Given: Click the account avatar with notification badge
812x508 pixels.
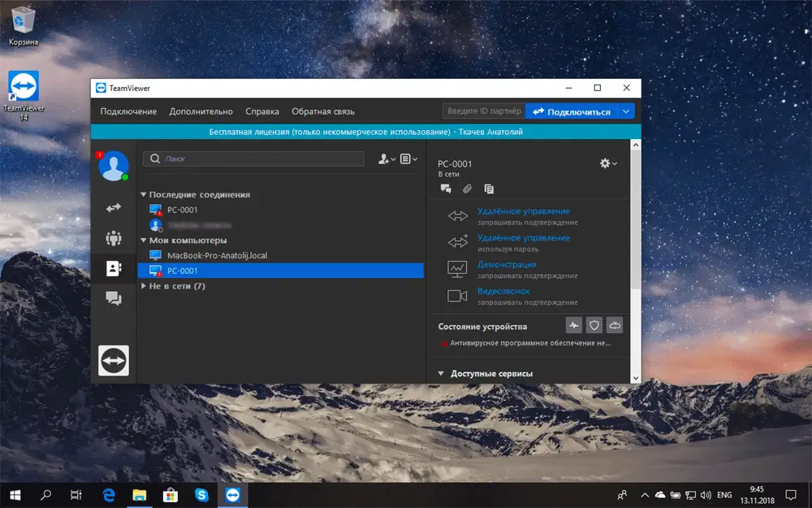Looking at the screenshot, I should (114, 165).
